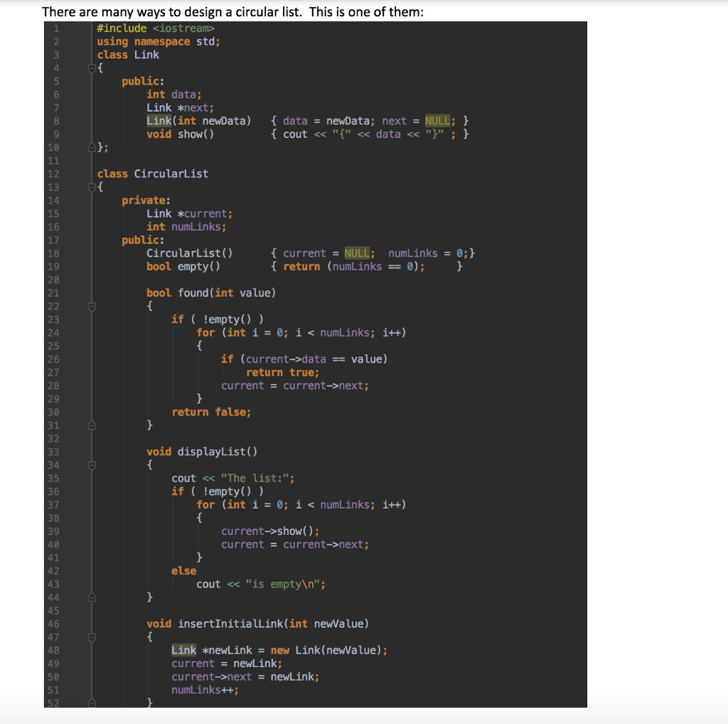Click 'Link *newLink = new Link(newValue);' line
Screen dimensions: 728x724
pos(279,651)
